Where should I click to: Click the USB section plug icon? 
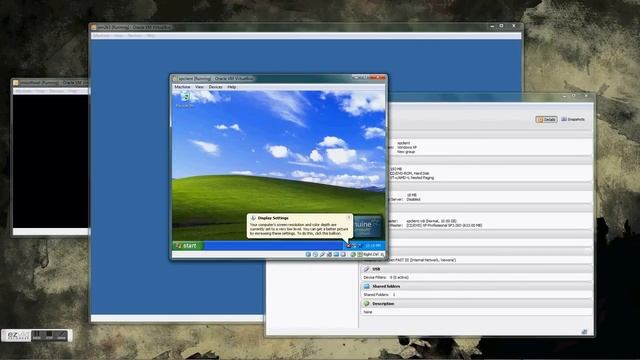coord(367,269)
